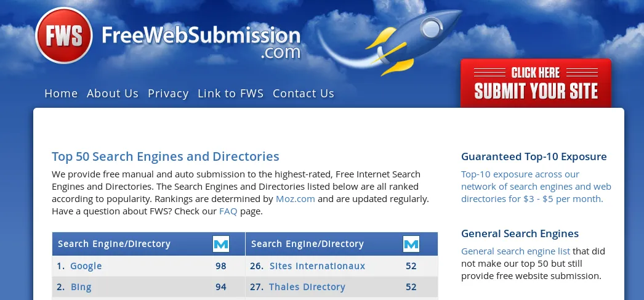Click the Submit Your Site button
Image resolution: width=644 pixels, height=300 pixels.
[536, 83]
